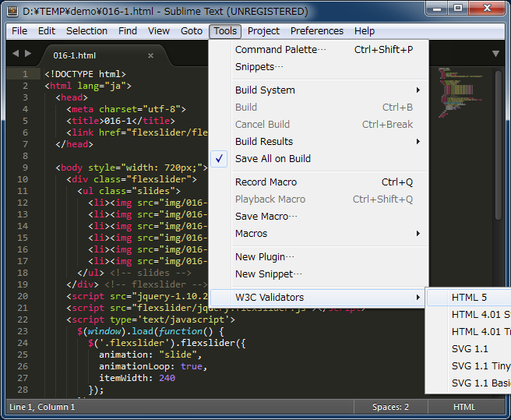Minimize the Sublime Text window
Viewport: 511px width, 420px height.
[x=437, y=8]
